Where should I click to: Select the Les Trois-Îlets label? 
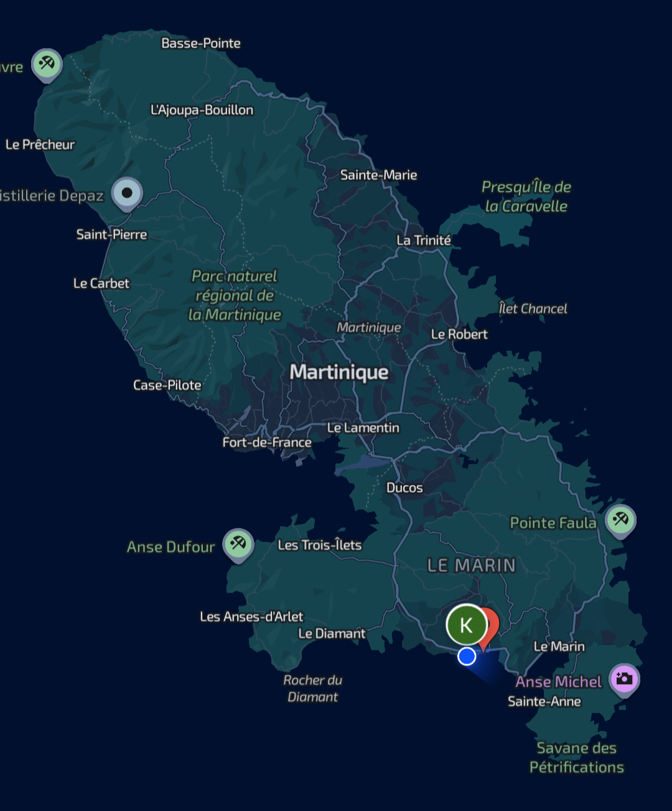[319, 545]
